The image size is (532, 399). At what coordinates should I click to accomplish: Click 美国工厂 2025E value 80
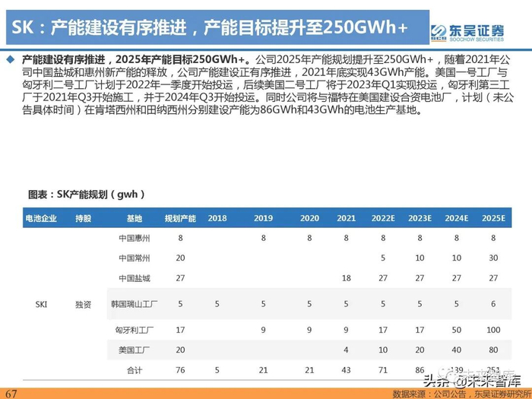pyautogui.click(x=493, y=350)
